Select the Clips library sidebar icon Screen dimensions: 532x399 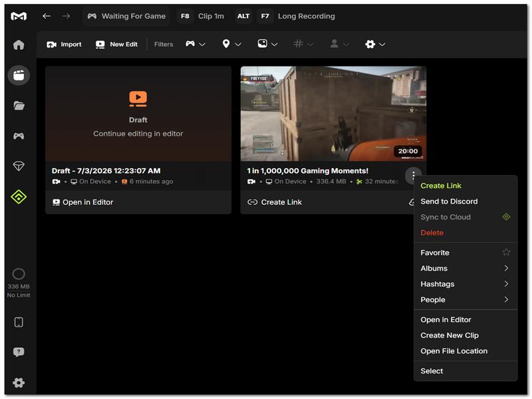pos(19,75)
